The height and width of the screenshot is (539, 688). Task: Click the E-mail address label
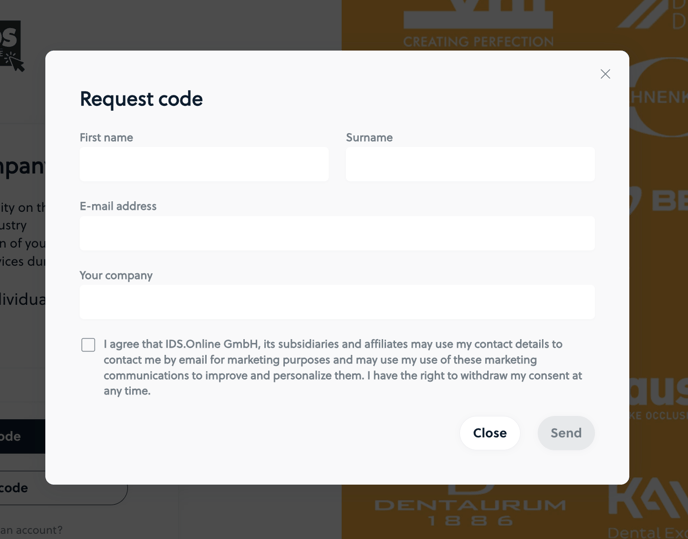pos(118,206)
